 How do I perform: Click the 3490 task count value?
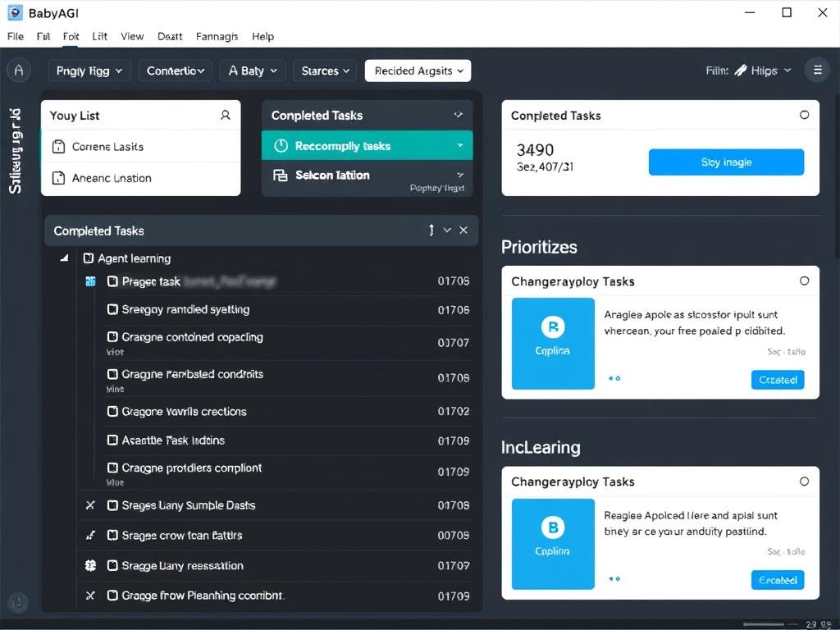click(535, 149)
